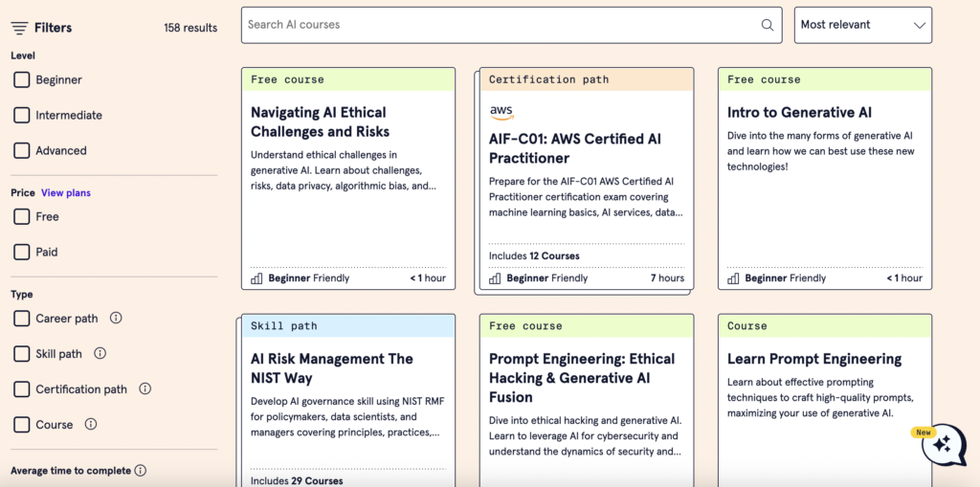Screen dimensions: 980x487
Task: Click Free course label on Intro to Generative AI
Action: tap(764, 79)
